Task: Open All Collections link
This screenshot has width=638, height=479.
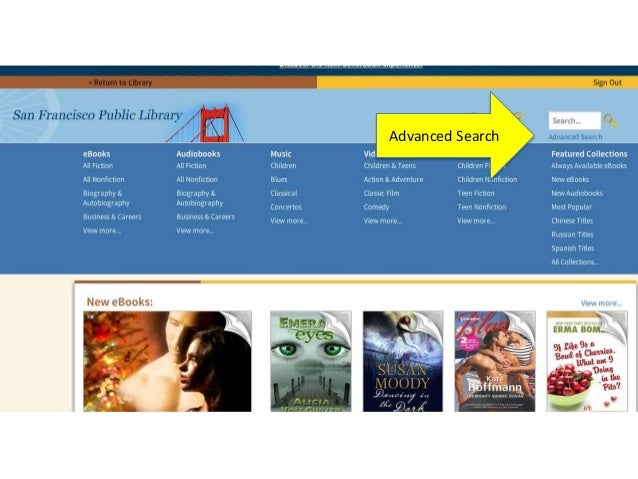Action: (x=575, y=262)
